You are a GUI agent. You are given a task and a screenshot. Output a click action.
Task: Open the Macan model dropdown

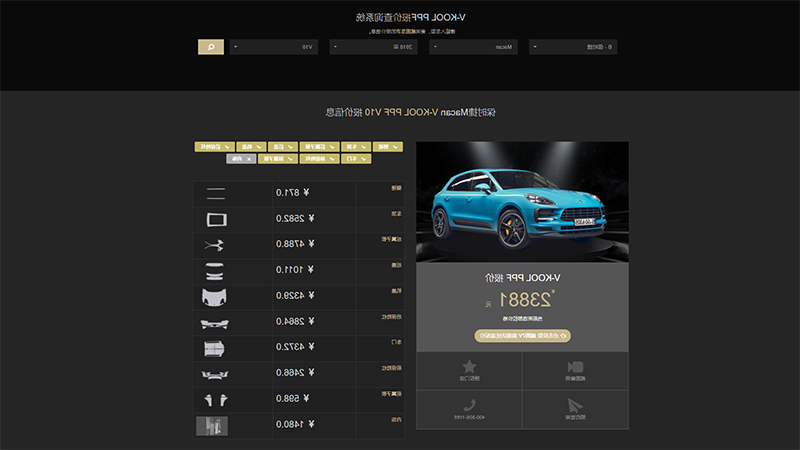473,47
